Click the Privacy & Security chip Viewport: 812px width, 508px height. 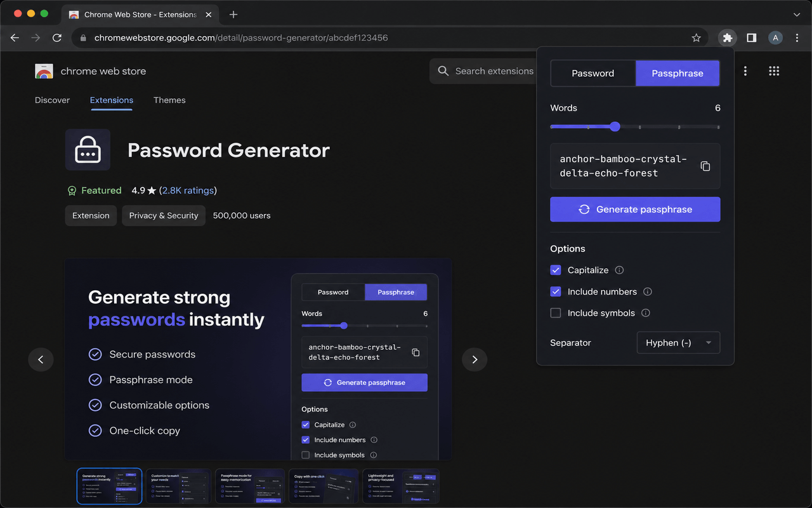click(x=164, y=216)
